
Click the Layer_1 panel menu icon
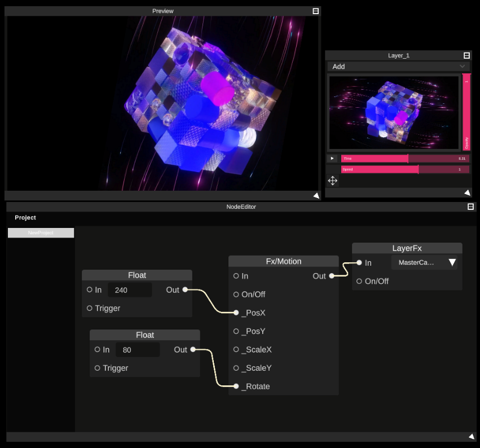(466, 55)
